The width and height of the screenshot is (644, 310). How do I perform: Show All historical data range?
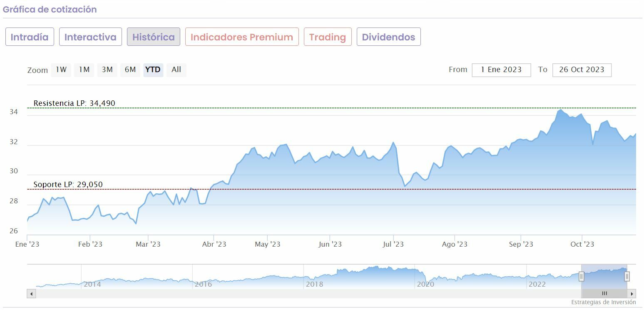point(177,70)
